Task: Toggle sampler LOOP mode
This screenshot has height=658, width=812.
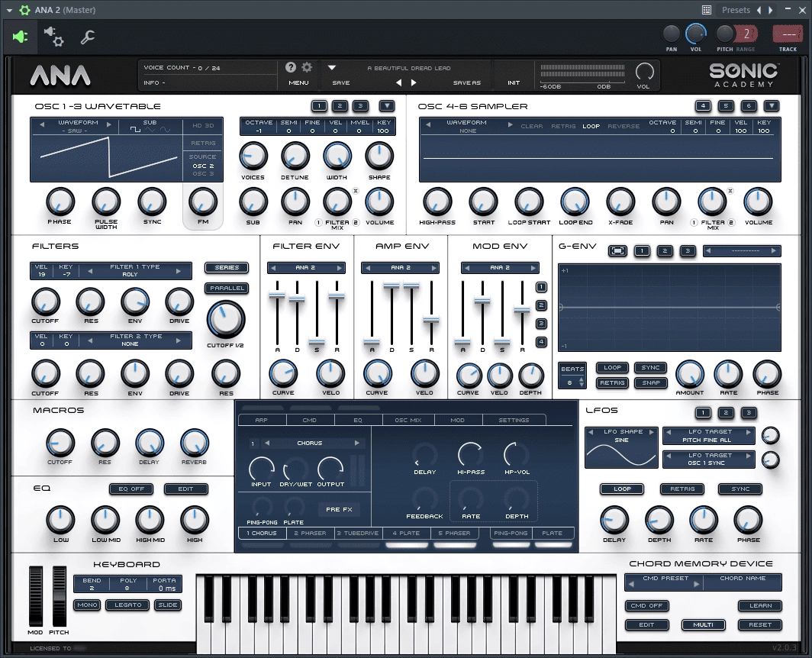Action: coord(591,126)
